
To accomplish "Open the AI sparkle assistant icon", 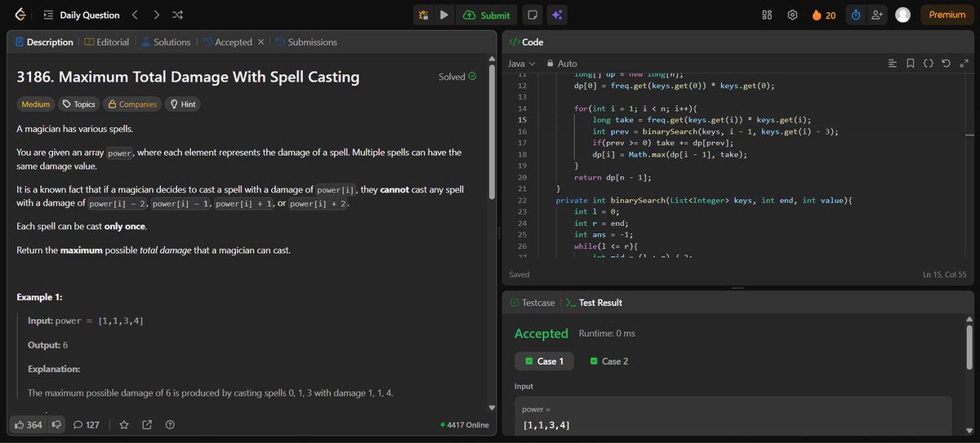I will coord(557,15).
